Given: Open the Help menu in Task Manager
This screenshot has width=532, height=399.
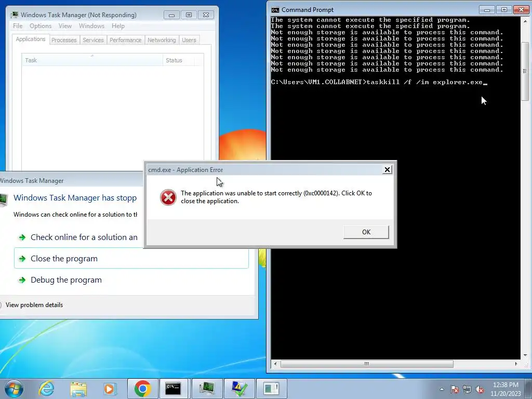Looking at the screenshot, I should (x=118, y=26).
